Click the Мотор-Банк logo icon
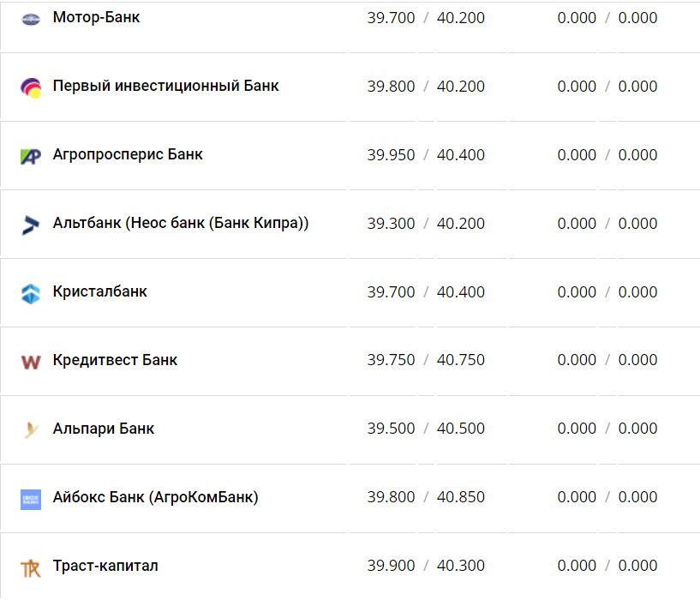Screen dimensions: 700x600 (x=31, y=19)
